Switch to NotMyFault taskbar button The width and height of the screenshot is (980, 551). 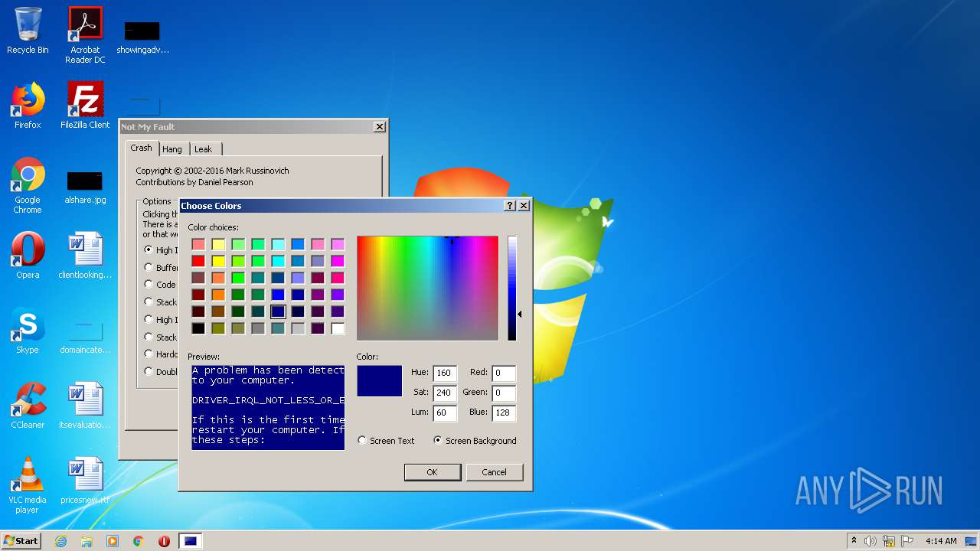191,541
